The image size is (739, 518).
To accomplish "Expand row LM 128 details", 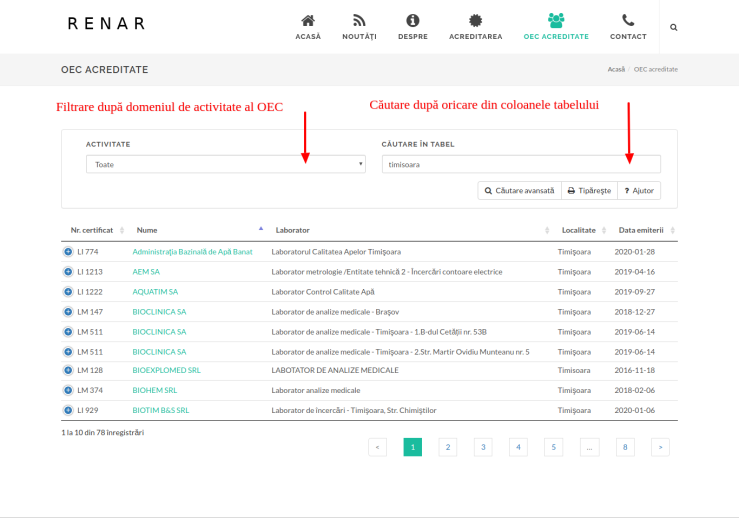I will [x=68, y=370].
